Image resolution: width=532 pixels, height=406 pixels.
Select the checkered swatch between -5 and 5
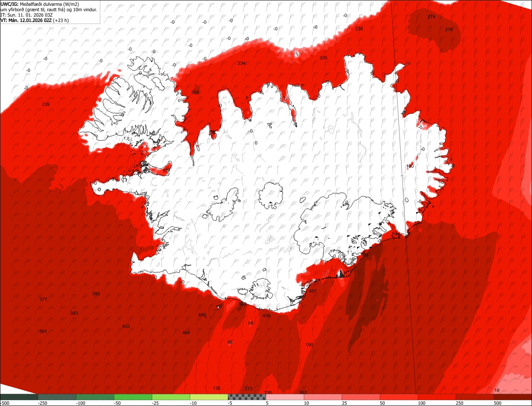click(x=247, y=397)
